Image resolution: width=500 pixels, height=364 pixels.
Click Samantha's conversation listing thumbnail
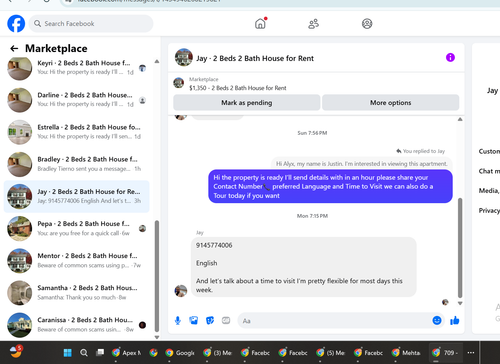[x=20, y=293]
